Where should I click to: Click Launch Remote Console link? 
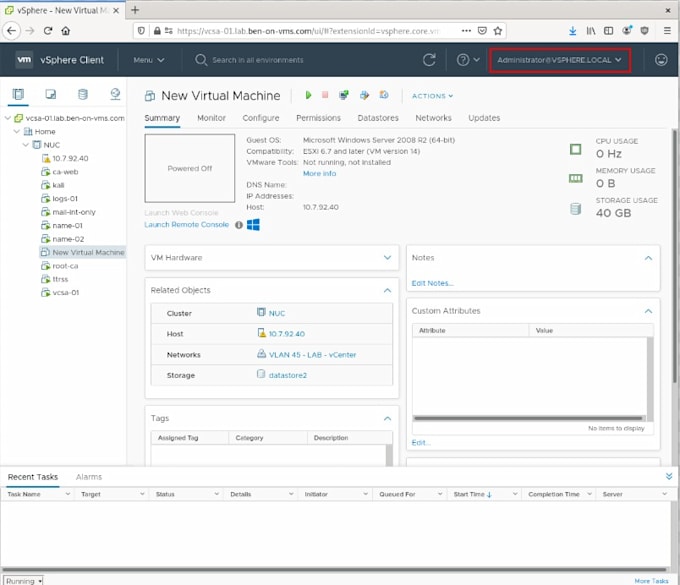click(186, 225)
